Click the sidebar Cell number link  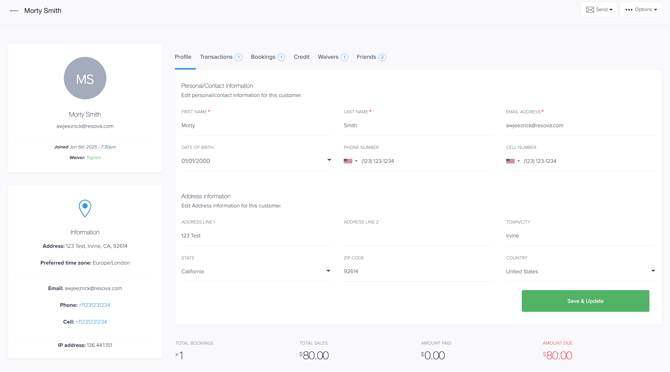click(91, 322)
